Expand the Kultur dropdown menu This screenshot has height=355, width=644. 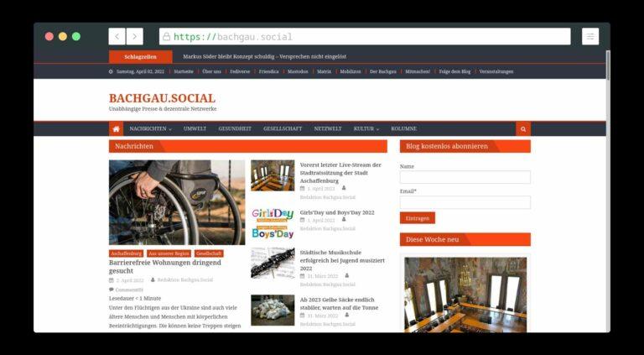point(366,128)
